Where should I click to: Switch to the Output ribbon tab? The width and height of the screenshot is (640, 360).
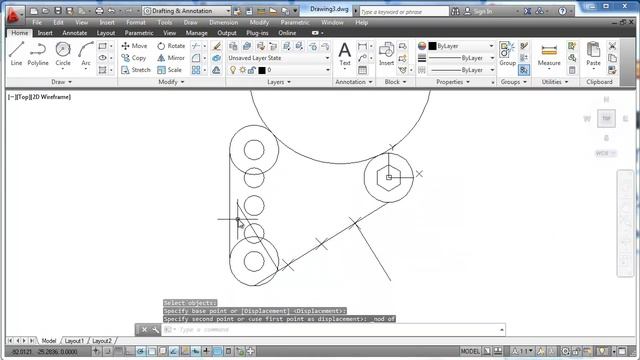[227, 33]
